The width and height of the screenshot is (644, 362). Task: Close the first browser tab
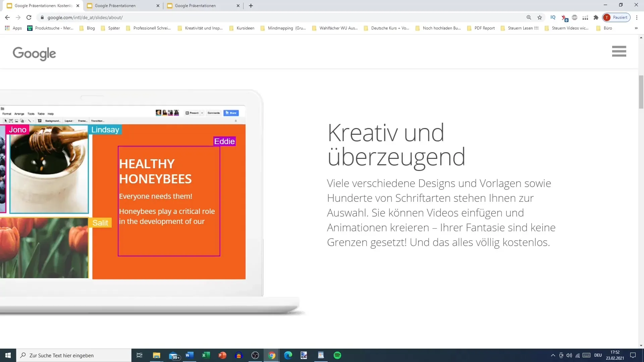tap(78, 6)
